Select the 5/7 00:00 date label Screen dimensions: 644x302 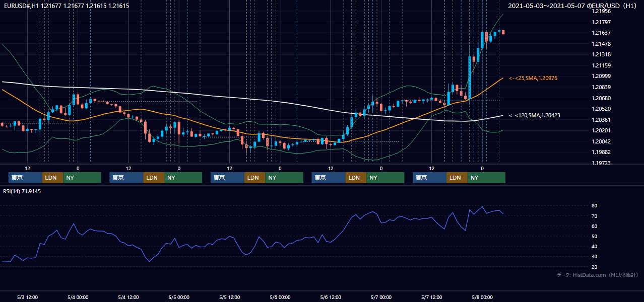381,297
